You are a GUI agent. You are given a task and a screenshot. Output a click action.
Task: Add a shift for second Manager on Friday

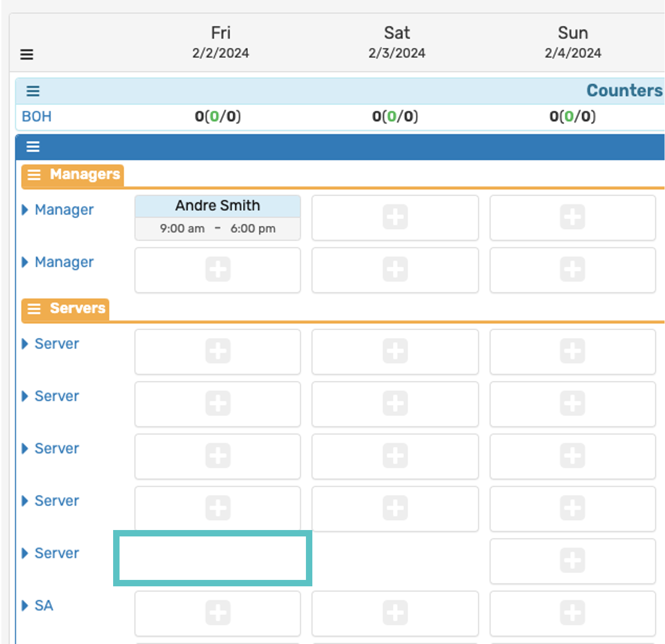coord(218,270)
